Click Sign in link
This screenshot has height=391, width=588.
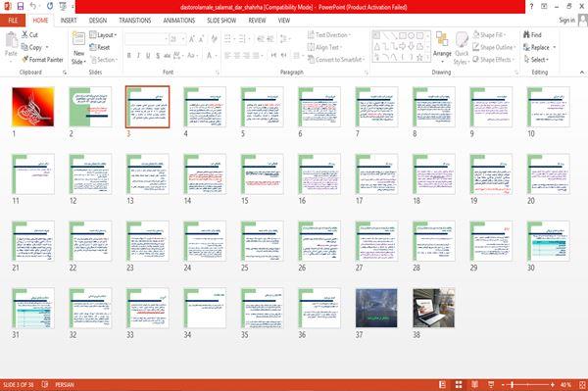pos(566,21)
